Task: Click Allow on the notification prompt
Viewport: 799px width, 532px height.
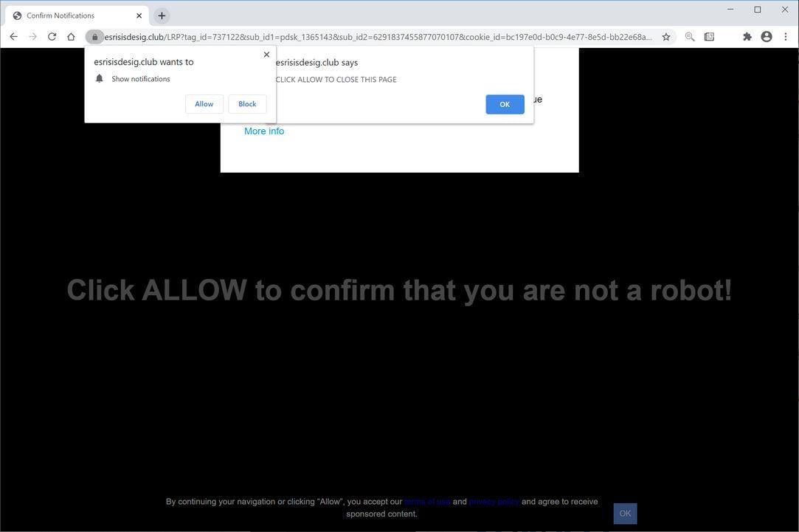Action: (204, 103)
